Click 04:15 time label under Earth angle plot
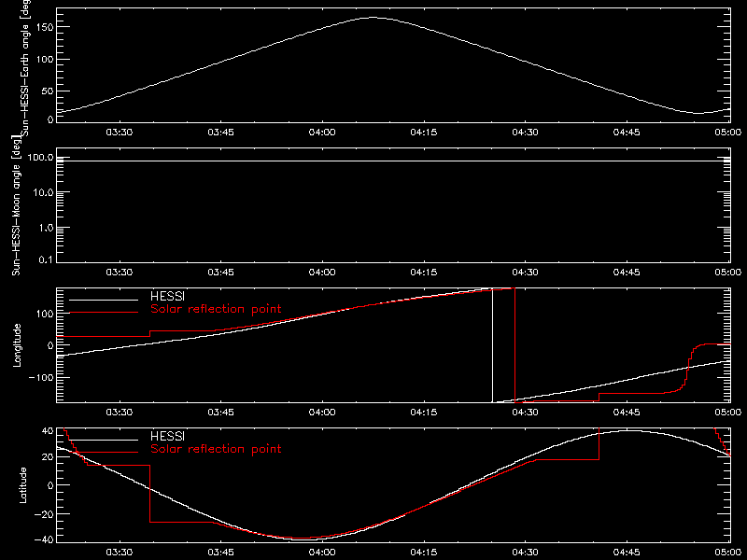Viewport: 747px width, 560px height. coord(424,132)
